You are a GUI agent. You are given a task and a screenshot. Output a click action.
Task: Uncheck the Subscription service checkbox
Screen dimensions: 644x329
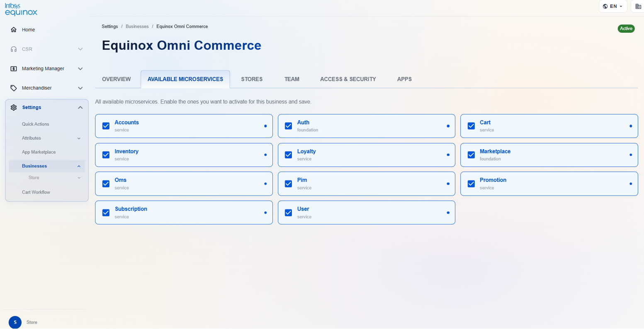tap(106, 213)
